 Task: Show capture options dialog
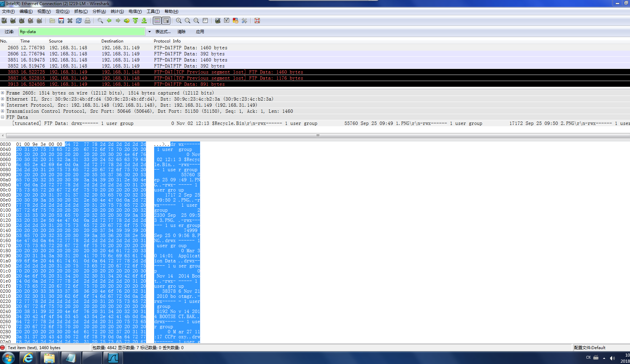click(x=13, y=21)
